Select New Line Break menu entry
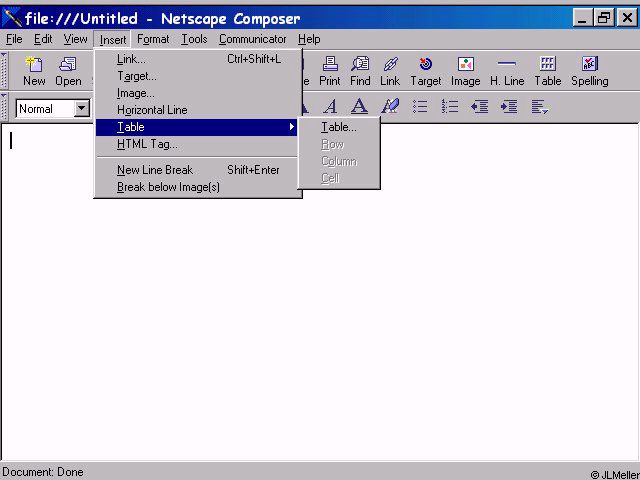The width and height of the screenshot is (640, 480). 198,170
